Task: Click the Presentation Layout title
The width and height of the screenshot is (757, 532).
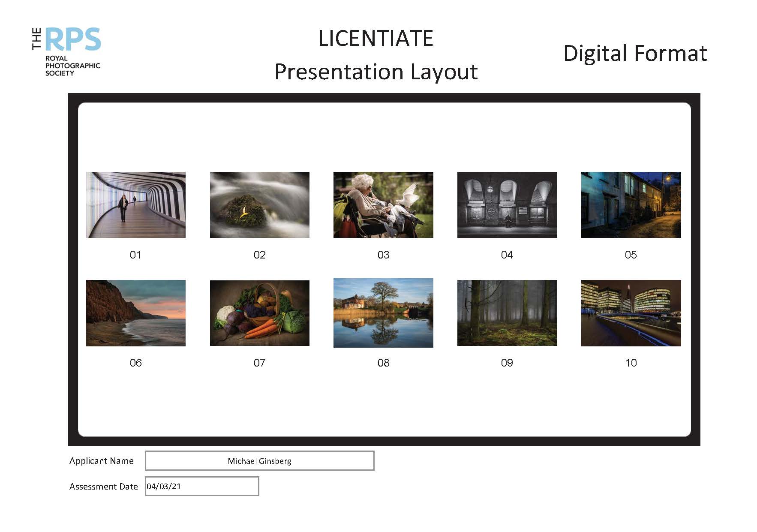Action: point(376,72)
